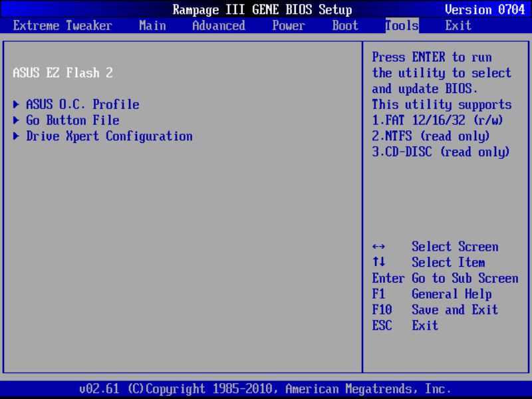Open Go Button File submenu
The height and width of the screenshot is (399, 532).
pyautogui.click(x=72, y=120)
